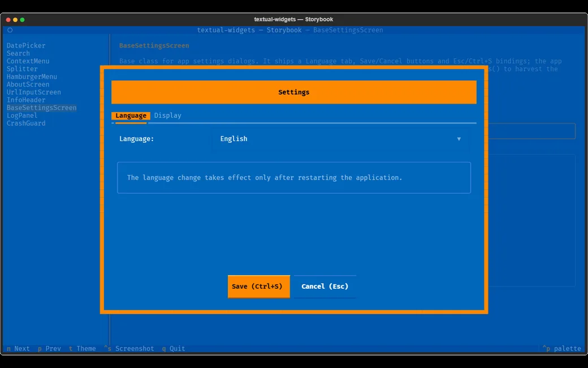Switch to the Display tab
Viewport: 588px width, 368px height.
click(x=167, y=115)
